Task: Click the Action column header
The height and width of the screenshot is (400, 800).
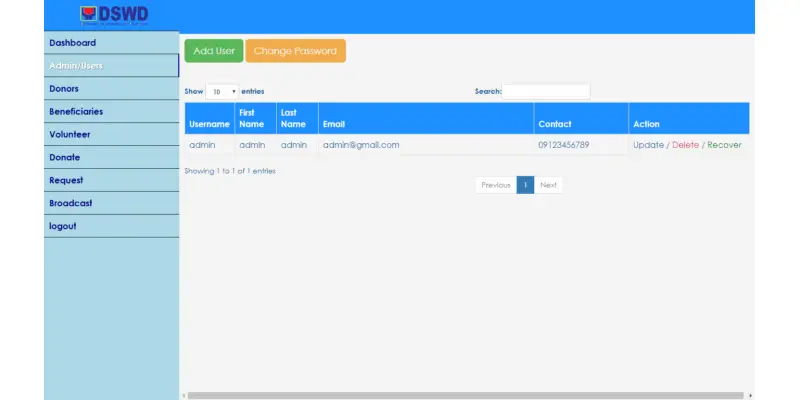Action: click(x=689, y=118)
